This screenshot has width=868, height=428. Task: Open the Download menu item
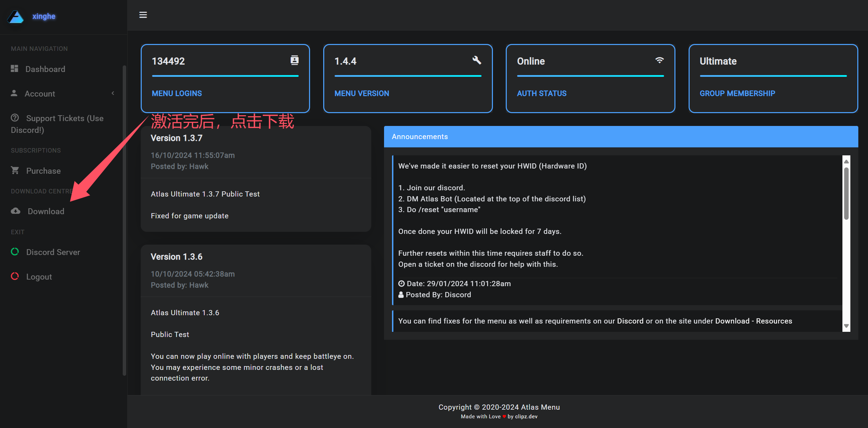[46, 211]
